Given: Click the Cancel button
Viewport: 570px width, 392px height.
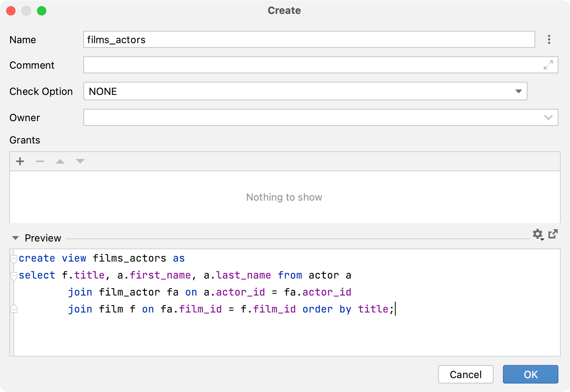Looking at the screenshot, I should [465, 374].
